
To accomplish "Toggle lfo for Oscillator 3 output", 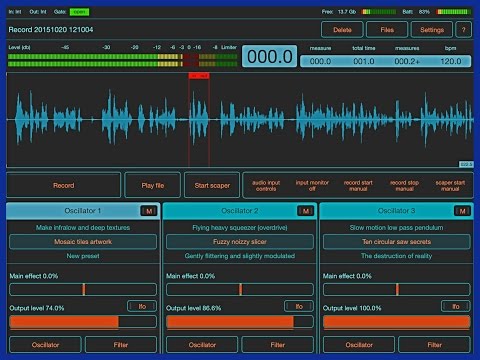I will coord(456,306).
